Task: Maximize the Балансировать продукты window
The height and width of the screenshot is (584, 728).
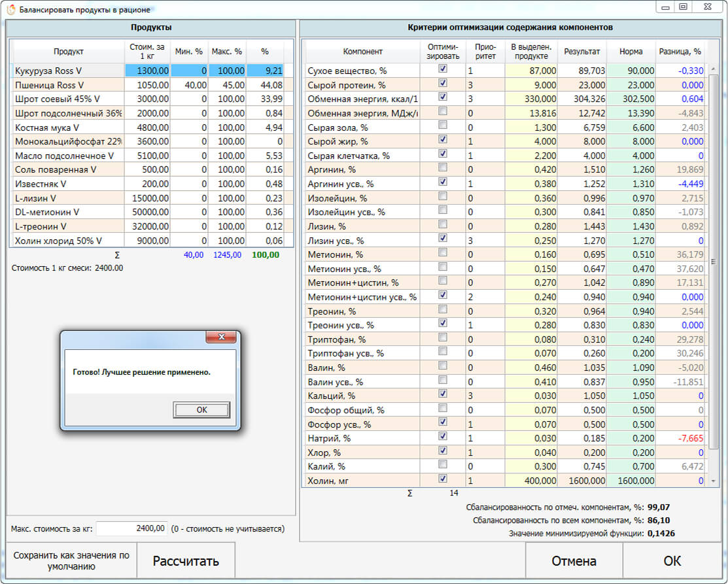Action: click(x=683, y=7)
